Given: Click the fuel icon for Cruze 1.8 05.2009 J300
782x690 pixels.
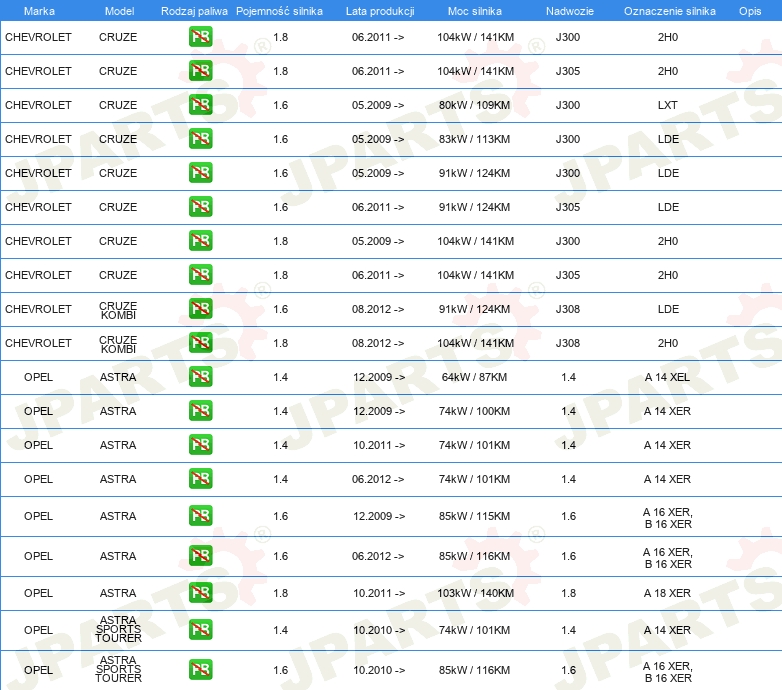Looking at the screenshot, I should pos(200,240).
